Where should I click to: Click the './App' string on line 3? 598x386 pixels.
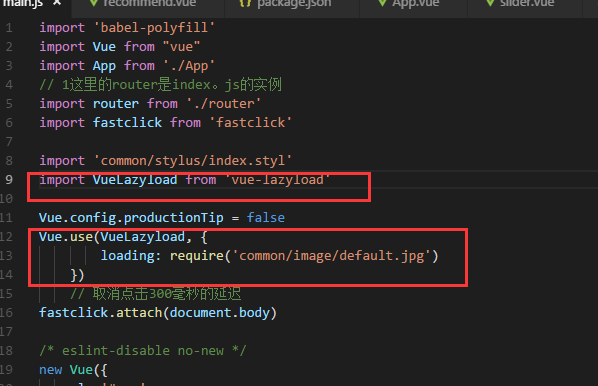coord(189,66)
